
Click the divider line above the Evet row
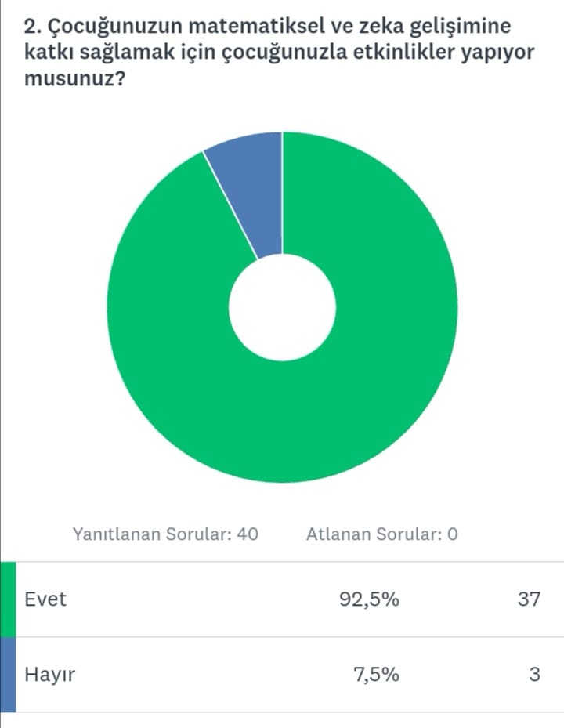(282, 562)
